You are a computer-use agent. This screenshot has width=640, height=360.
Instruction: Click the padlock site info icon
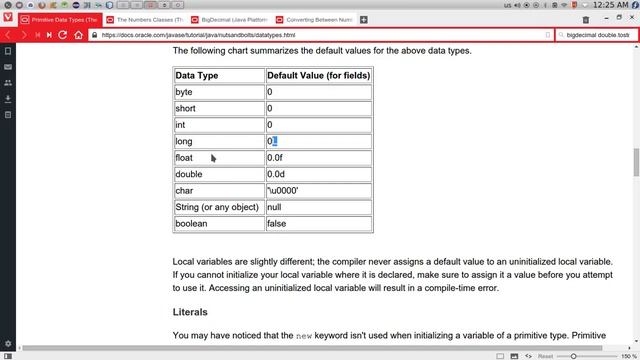(x=95, y=35)
